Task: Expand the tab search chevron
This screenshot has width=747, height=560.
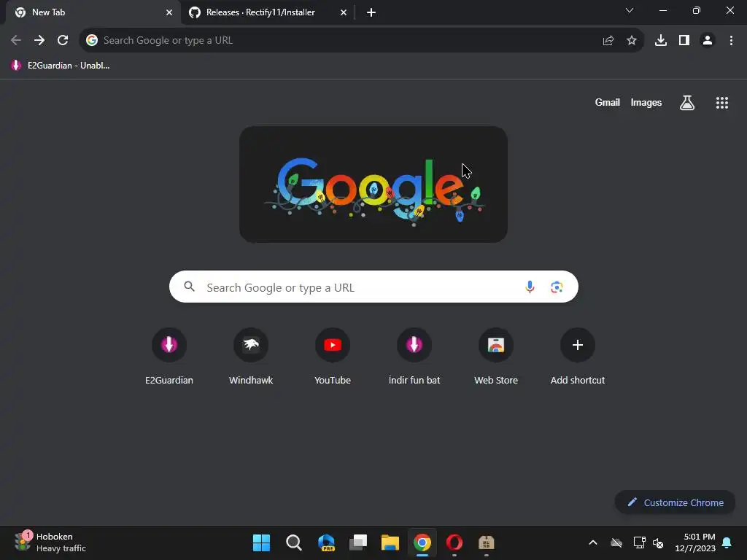Action: pyautogui.click(x=630, y=10)
